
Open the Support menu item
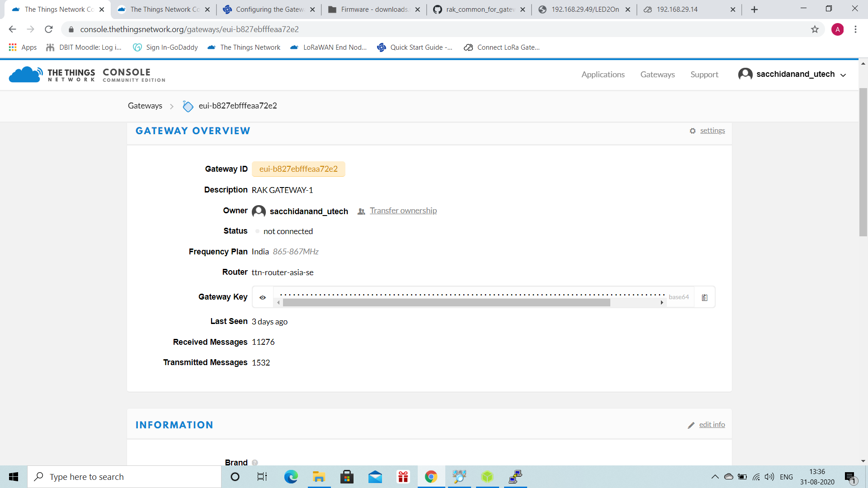pyautogui.click(x=704, y=75)
